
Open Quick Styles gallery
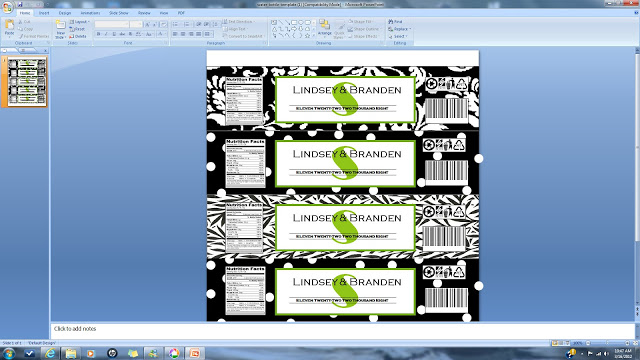(x=339, y=30)
